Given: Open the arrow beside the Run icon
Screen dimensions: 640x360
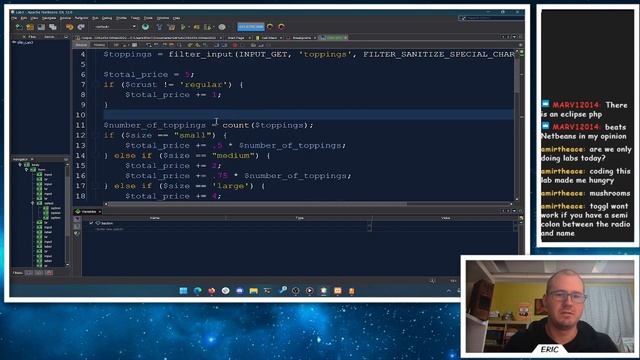Looking at the screenshot, I should click(x=189, y=27).
